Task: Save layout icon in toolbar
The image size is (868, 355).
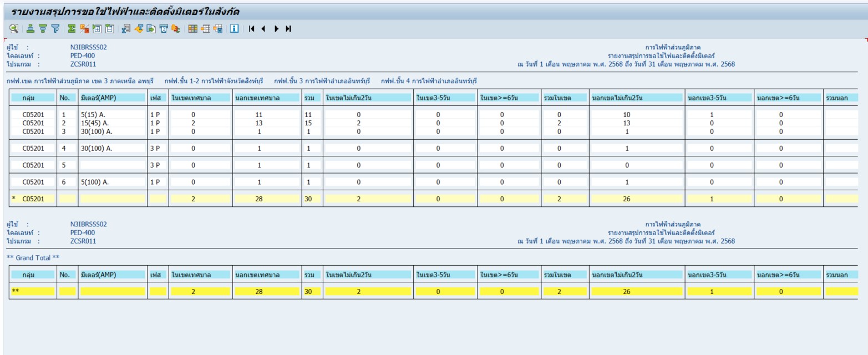Action: [218, 29]
